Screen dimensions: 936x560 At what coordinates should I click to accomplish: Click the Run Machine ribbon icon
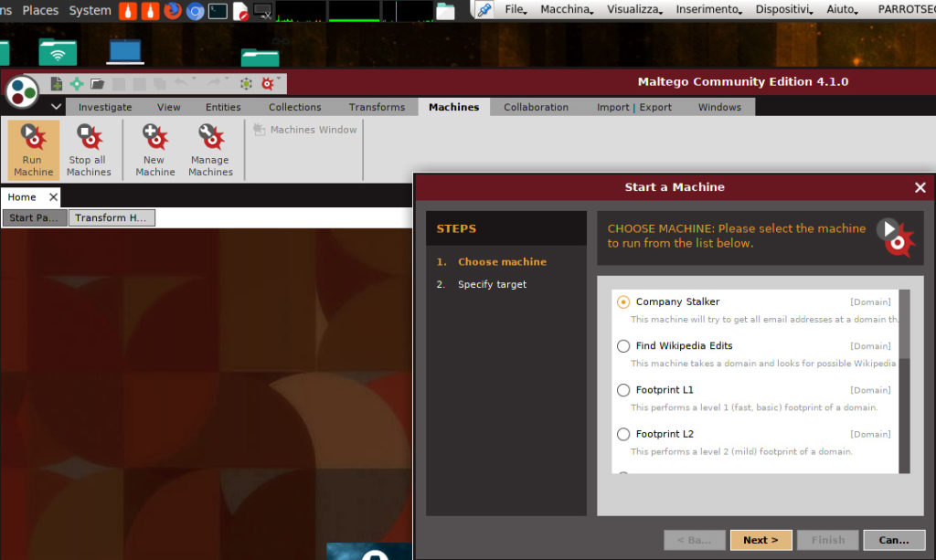coord(34,151)
